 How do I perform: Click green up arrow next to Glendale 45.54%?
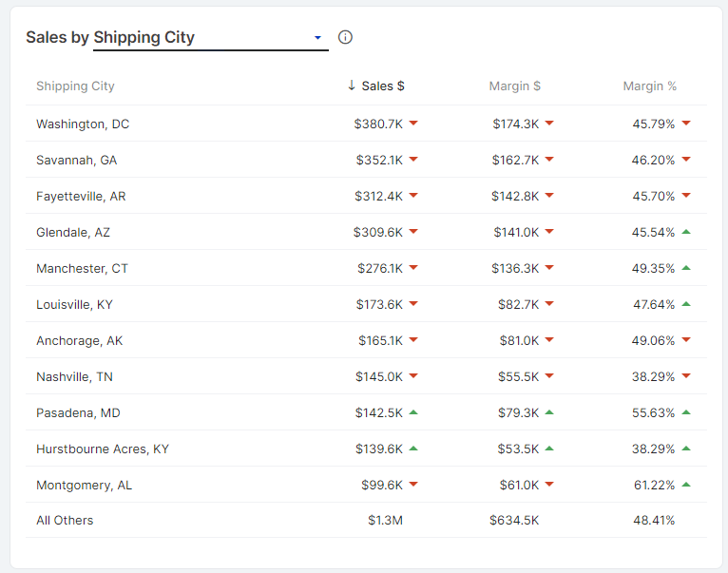coord(686,232)
